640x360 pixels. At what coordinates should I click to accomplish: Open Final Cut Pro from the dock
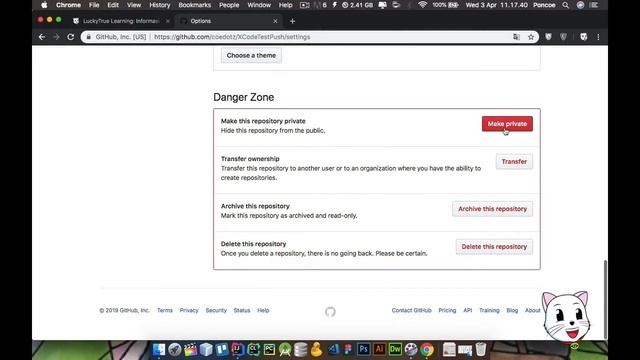[x=190, y=349]
